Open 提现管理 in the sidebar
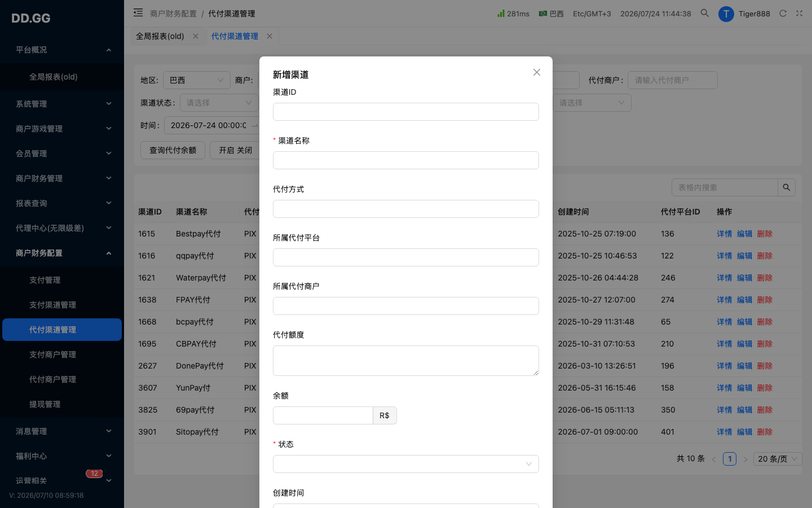Image resolution: width=812 pixels, height=508 pixels. (x=62, y=404)
